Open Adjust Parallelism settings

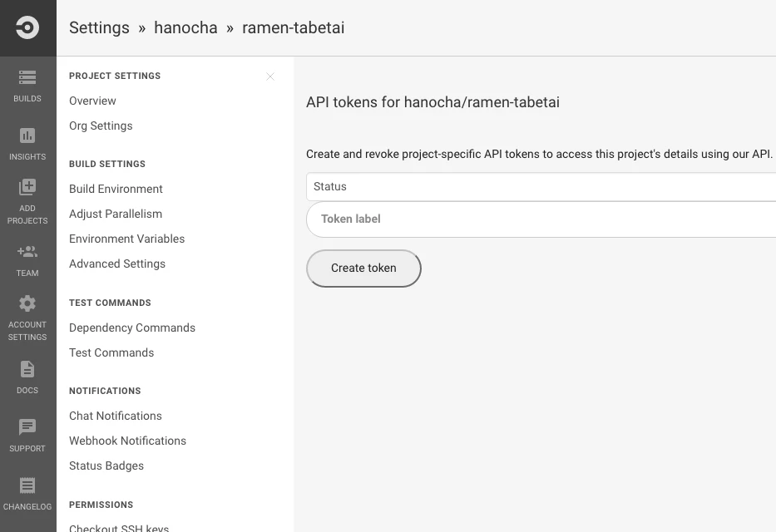click(116, 214)
